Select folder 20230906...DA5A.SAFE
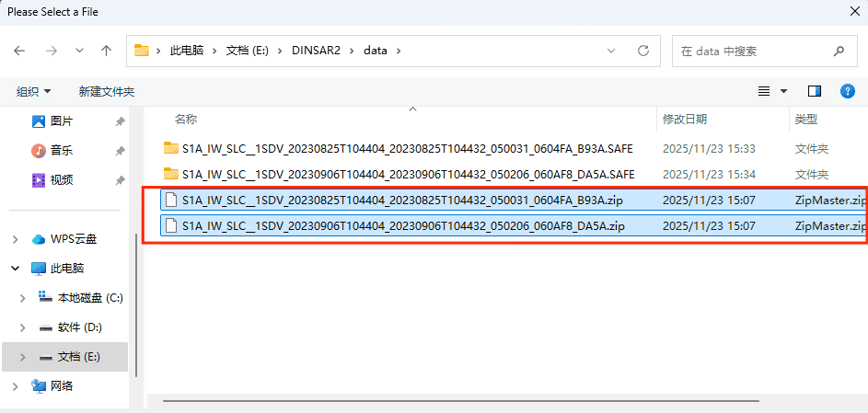This screenshot has height=413, width=868. coord(409,175)
